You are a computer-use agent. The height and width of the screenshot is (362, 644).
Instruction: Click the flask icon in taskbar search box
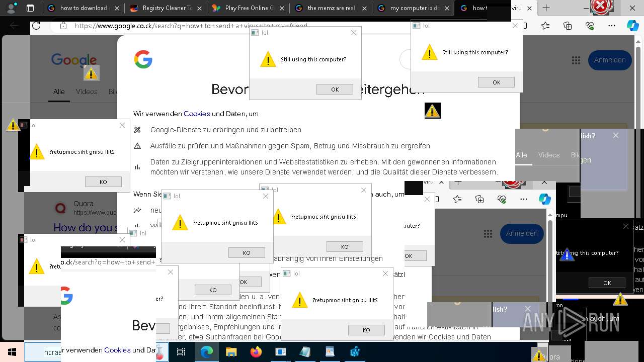(161, 352)
